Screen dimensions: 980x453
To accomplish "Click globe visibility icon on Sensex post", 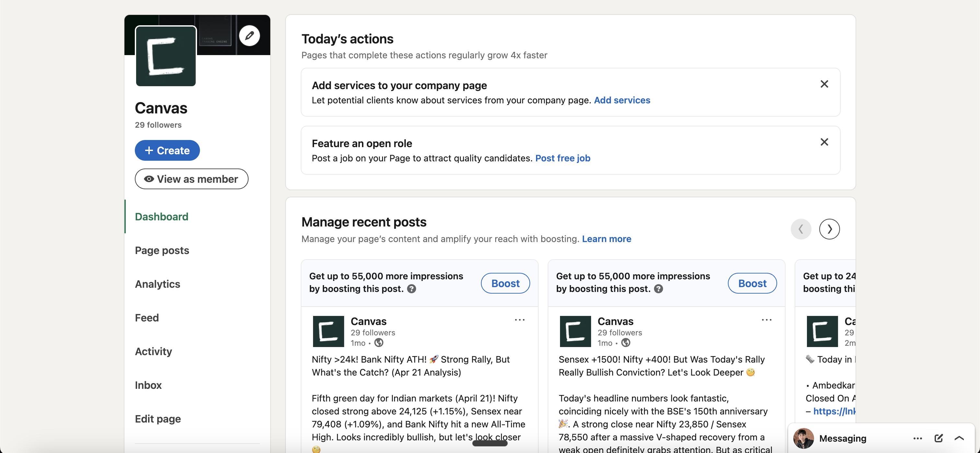I will coord(625,343).
